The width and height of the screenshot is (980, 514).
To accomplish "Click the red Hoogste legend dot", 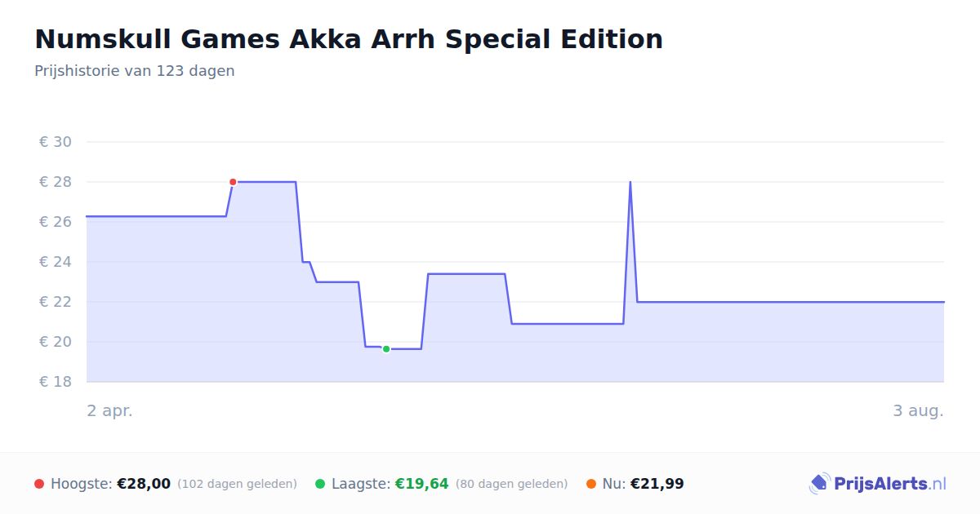I will 39,484.
